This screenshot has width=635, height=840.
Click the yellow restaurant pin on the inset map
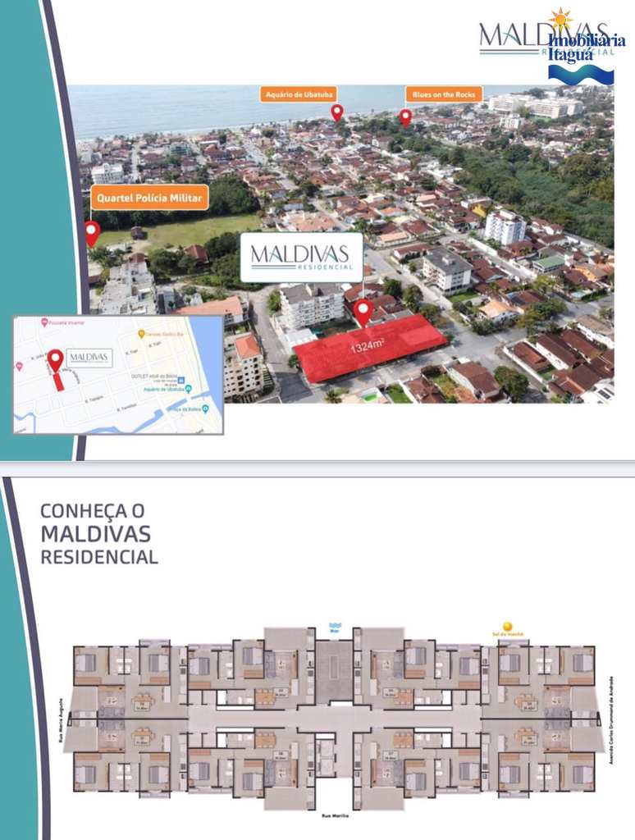[141, 334]
